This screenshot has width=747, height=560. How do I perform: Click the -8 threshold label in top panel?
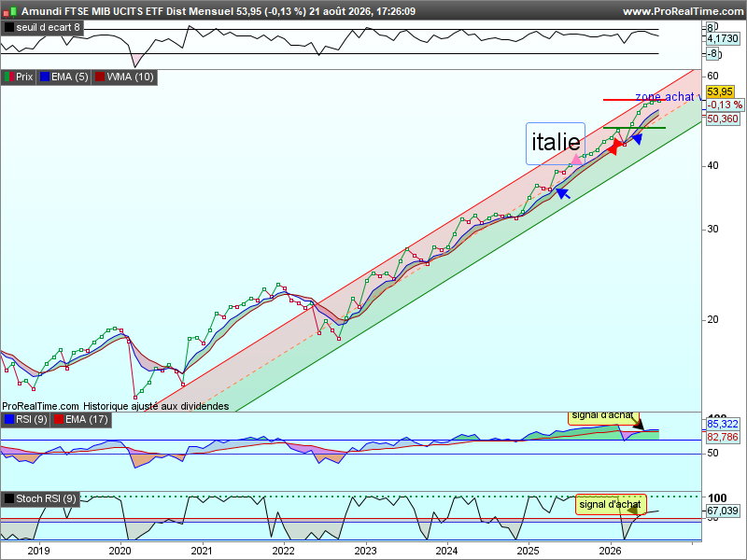712,54
